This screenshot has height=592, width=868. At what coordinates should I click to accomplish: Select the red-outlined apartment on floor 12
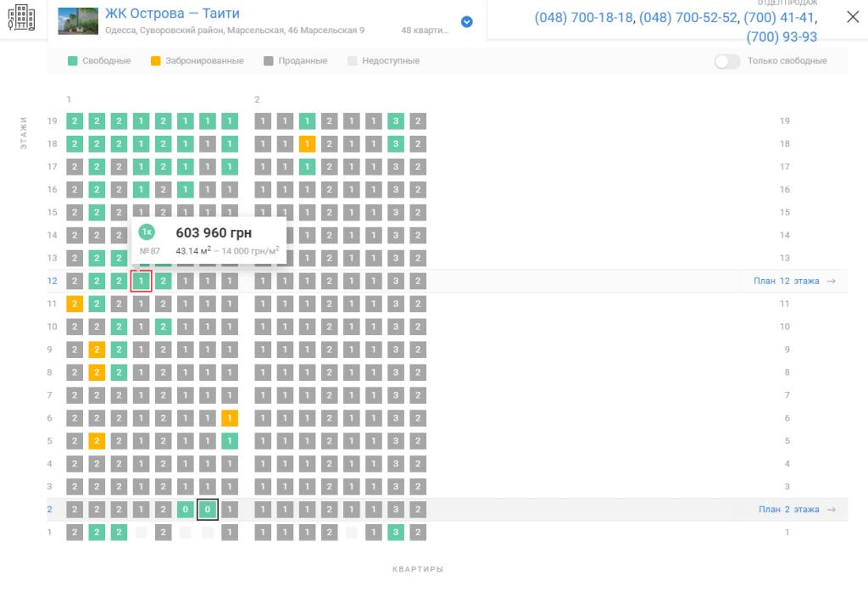[x=142, y=281]
